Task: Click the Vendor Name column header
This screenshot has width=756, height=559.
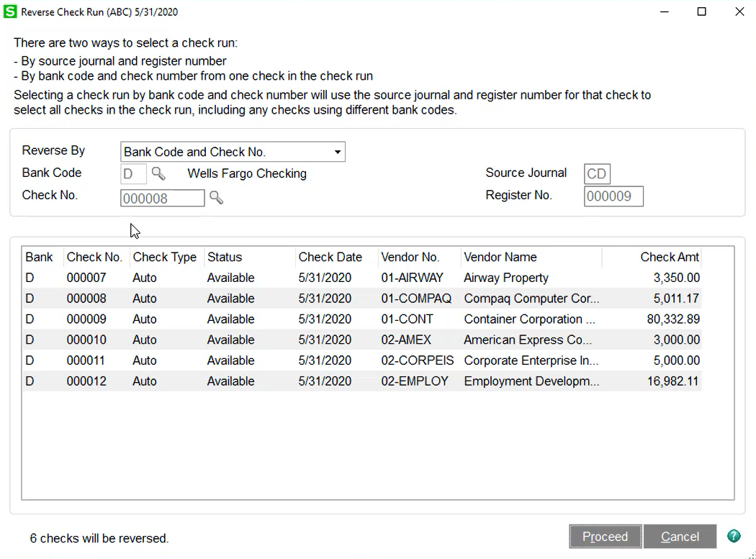Action: tap(500, 257)
